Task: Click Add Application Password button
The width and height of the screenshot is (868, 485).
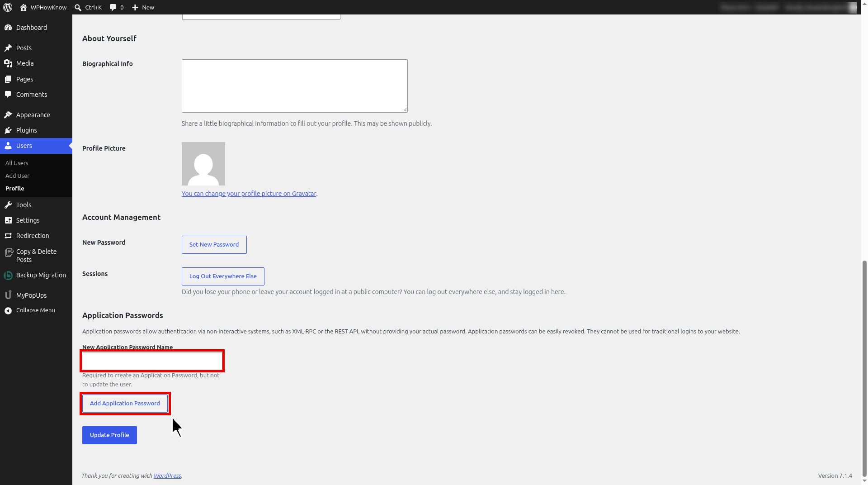Action: [x=125, y=404]
